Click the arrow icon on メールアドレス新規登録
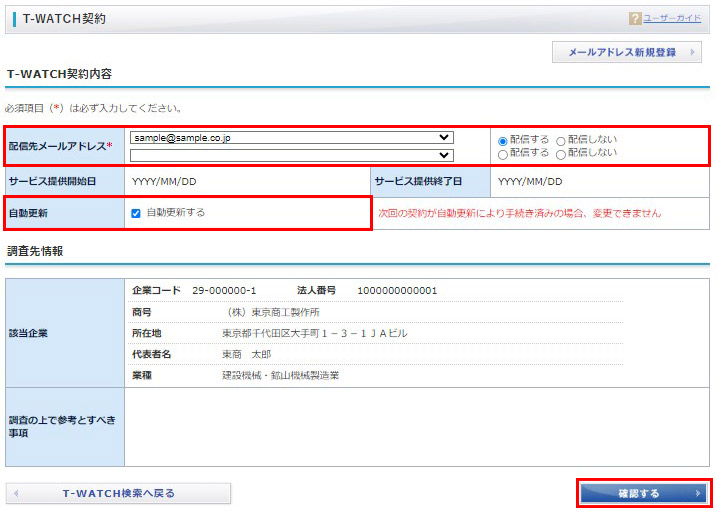Viewport: 717px width, 517px height. click(690, 52)
